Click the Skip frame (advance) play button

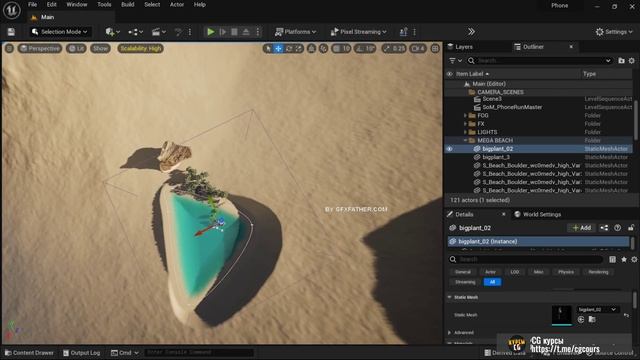tap(223, 32)
